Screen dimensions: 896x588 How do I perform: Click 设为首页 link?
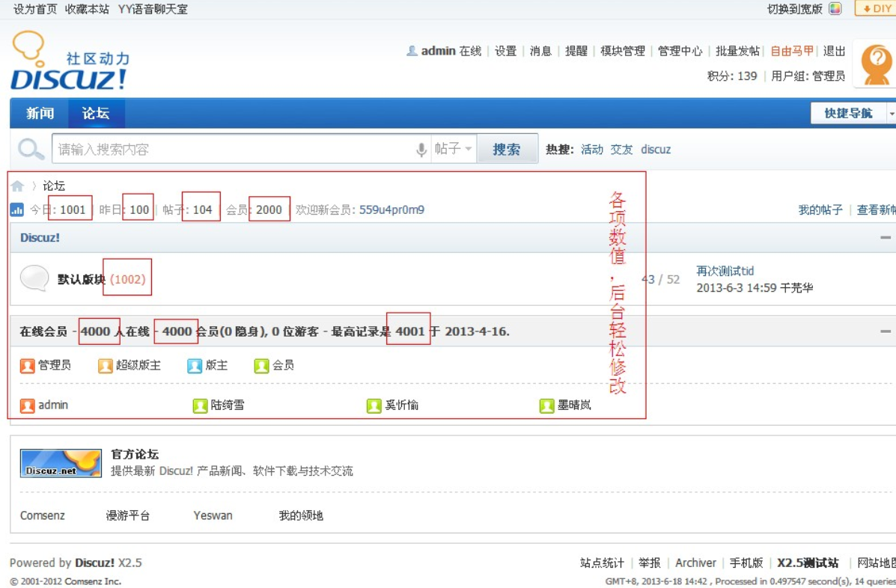tap(35, 9)
